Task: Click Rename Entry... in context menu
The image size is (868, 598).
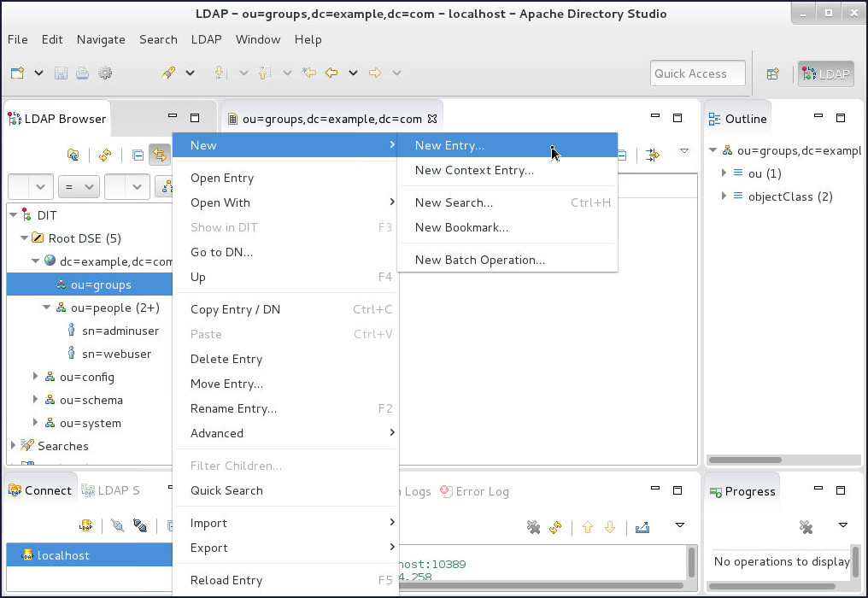Action: pyautogui.click(x=285, y=408)
